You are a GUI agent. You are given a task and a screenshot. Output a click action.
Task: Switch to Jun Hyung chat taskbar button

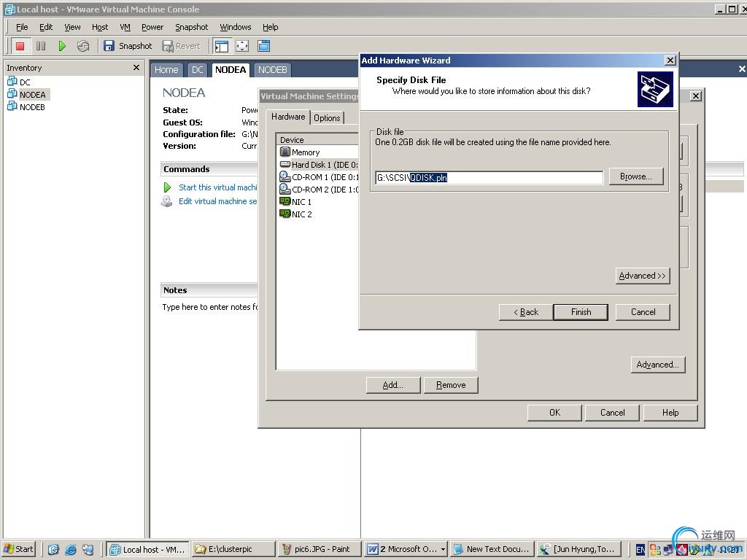[578, 549]
